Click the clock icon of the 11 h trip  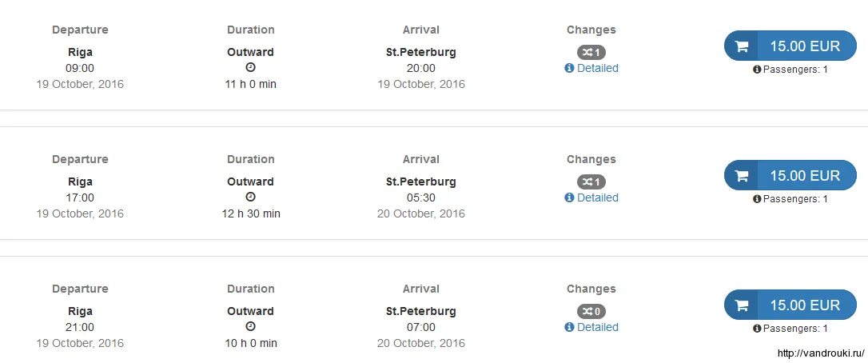[251, 67]
